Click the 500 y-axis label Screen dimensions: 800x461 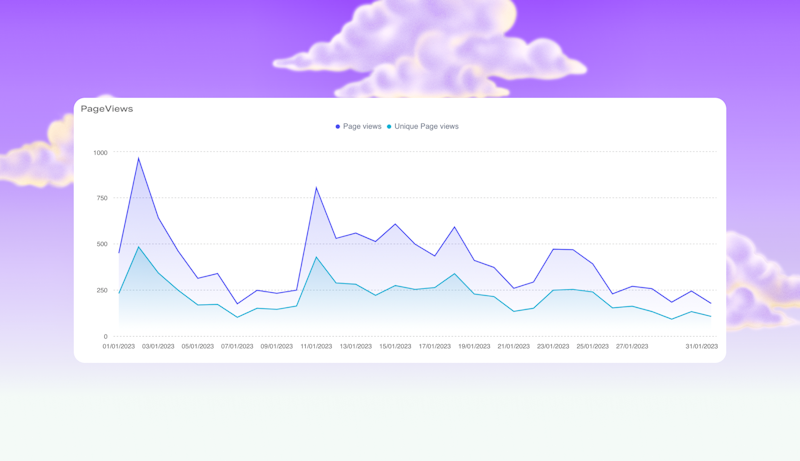(102, 244)
